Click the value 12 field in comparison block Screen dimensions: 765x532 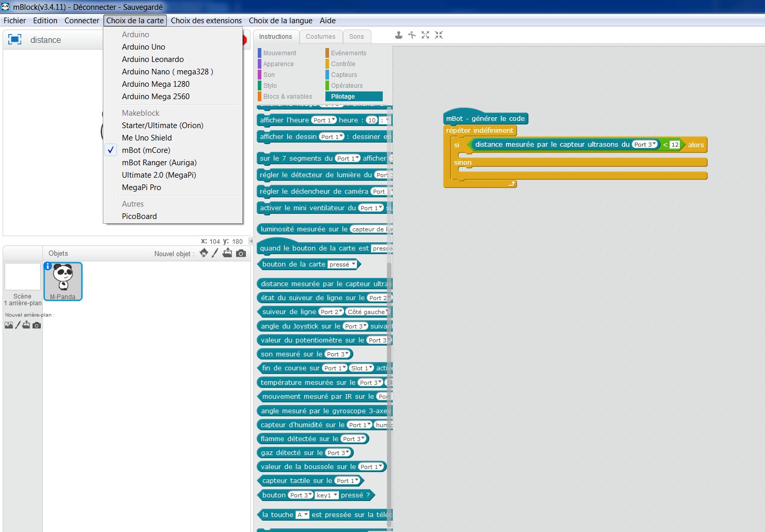pyautogui.click(x=675, y=145)
